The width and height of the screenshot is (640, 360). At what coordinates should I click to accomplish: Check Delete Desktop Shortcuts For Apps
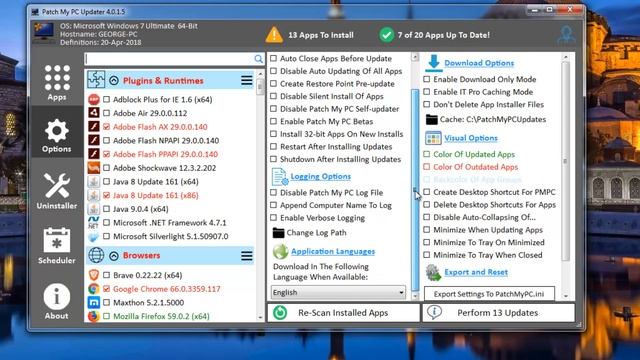427,205
